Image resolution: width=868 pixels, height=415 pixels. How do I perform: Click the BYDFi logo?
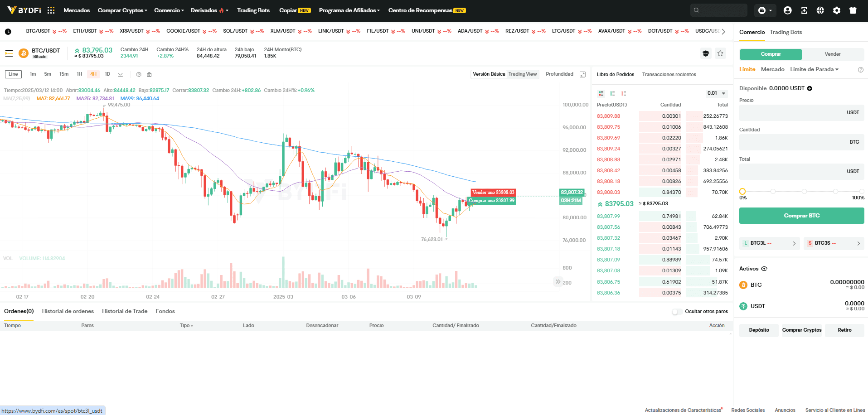tap(24, 10)
